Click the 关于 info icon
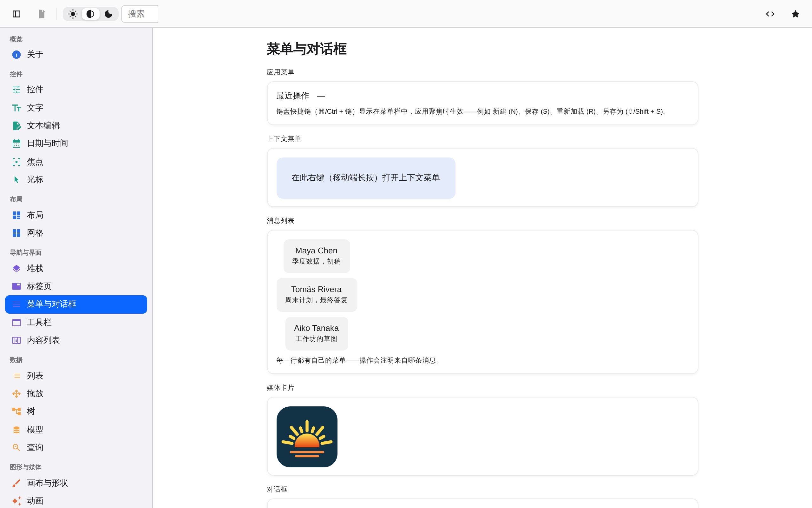This screenshot has height=508, width=812. pyautogui.click(x=16, y=54)
